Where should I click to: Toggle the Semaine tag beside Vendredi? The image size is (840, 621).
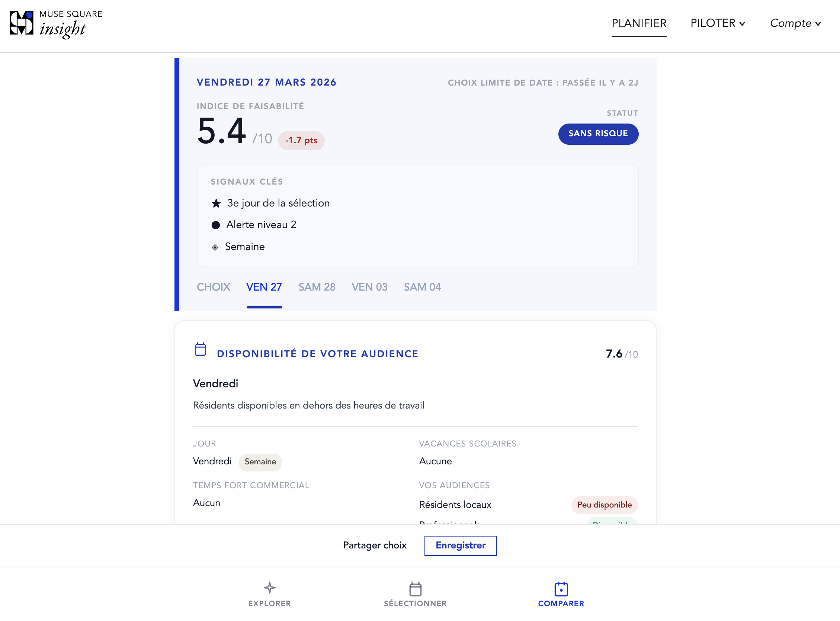tap(260, 462)
